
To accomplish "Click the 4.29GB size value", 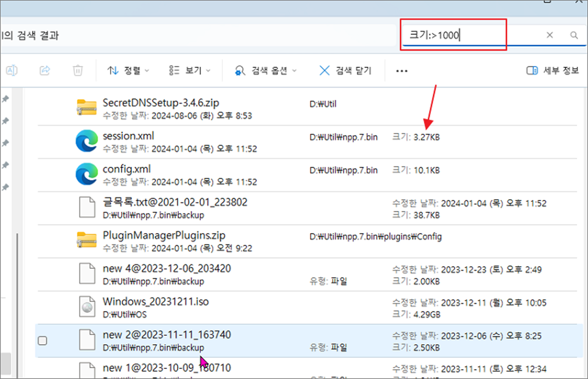I will [427, 314].
